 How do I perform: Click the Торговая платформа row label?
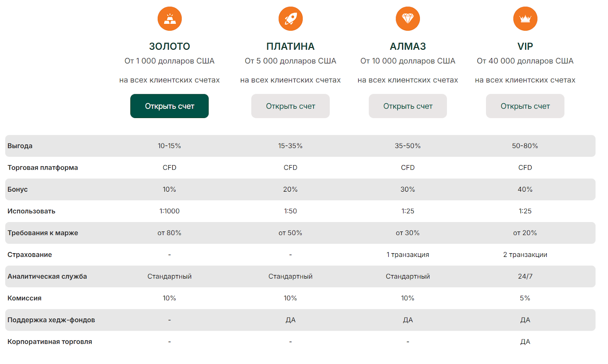(x=43, y=167)
